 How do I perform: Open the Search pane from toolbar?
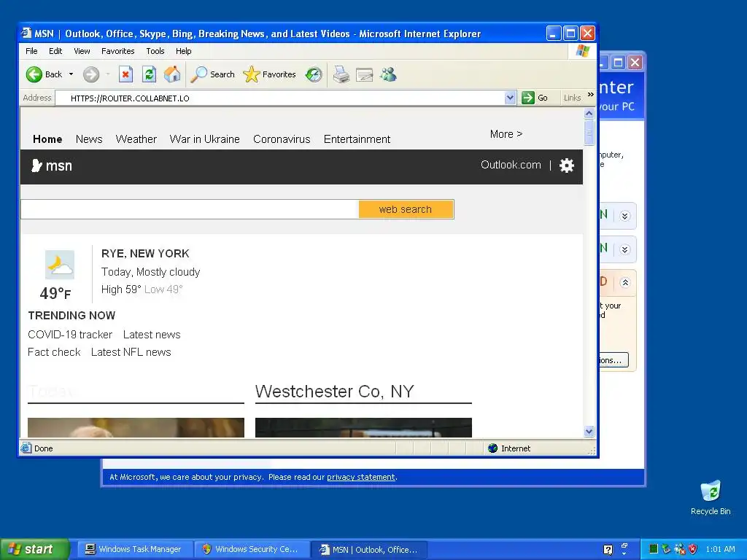[212, 74]
